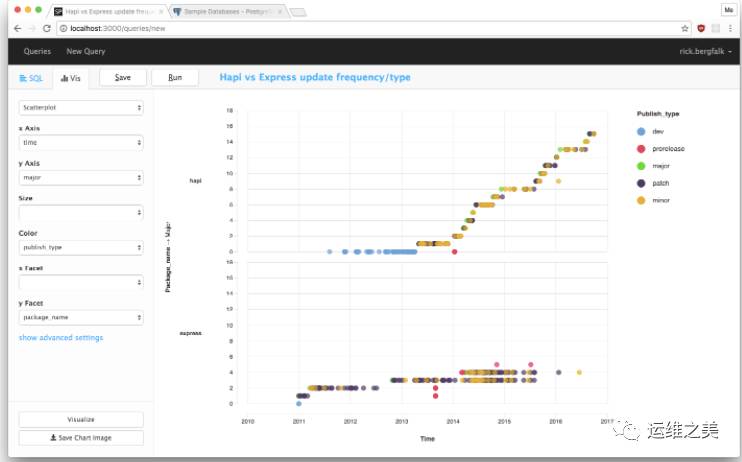The width and height of the screenshot is (742, 462).
Task: Click the site info icon in address bar
Action: coord(63,28)
